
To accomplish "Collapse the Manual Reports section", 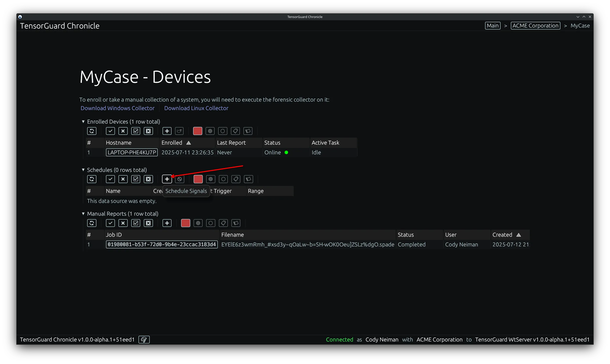I will coord(83,214).
